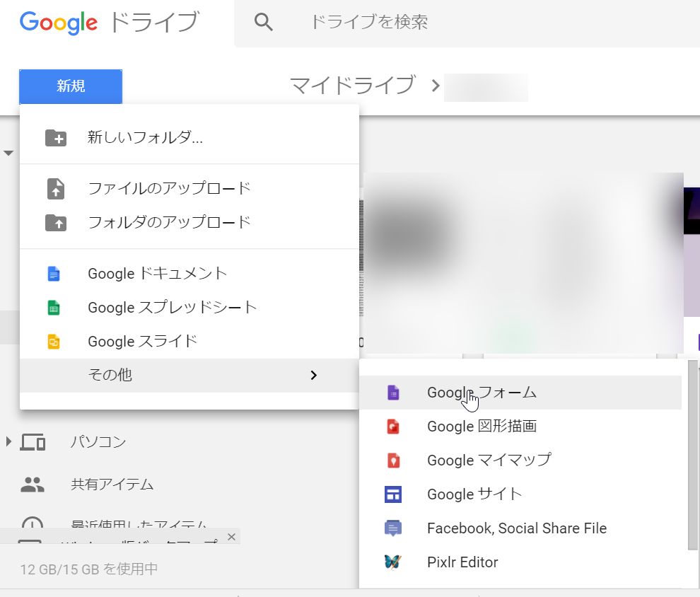Expand the その他 submenu
Image resolution: width=700 pixels, height=597 pixels.
coord(110,375)
